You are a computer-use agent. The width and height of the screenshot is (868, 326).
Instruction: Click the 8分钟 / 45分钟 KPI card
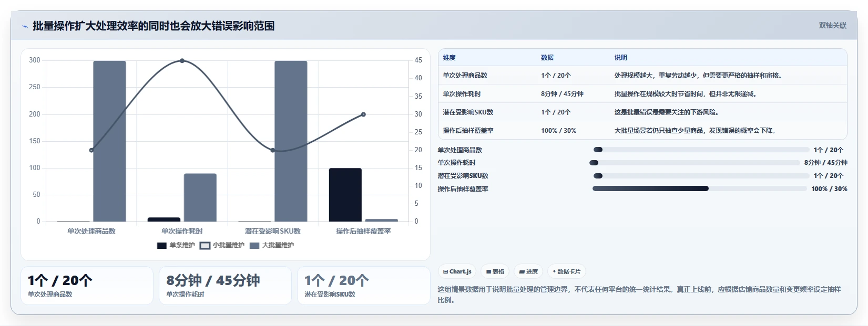[x=225, y=286]
